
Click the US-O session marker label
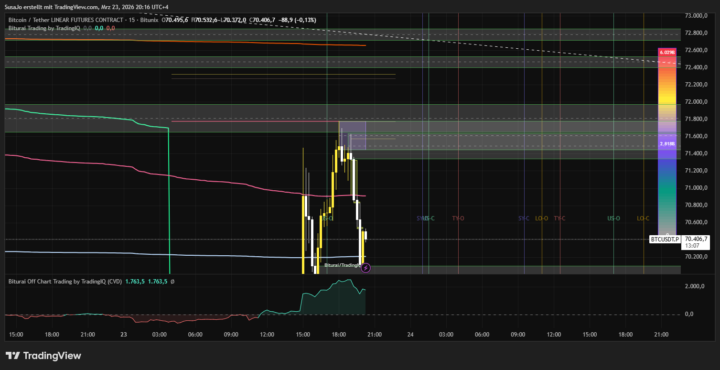coord(613,219)
